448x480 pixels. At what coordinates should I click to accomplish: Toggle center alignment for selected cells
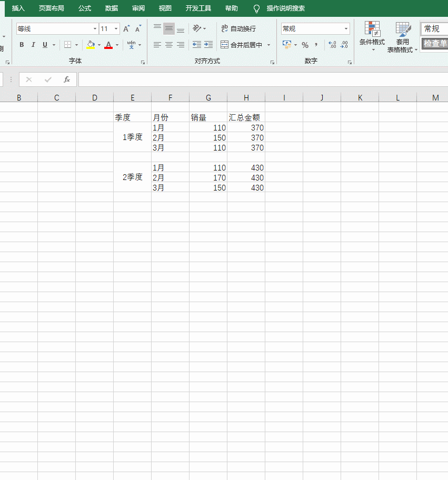168,44
